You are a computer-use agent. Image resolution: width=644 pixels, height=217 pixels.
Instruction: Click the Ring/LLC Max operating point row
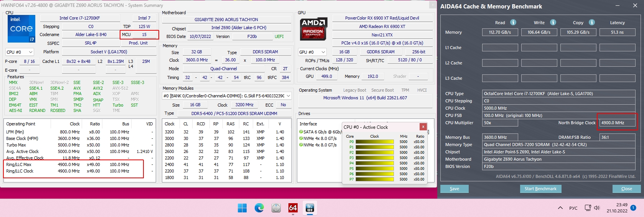(x=80, y=164)
